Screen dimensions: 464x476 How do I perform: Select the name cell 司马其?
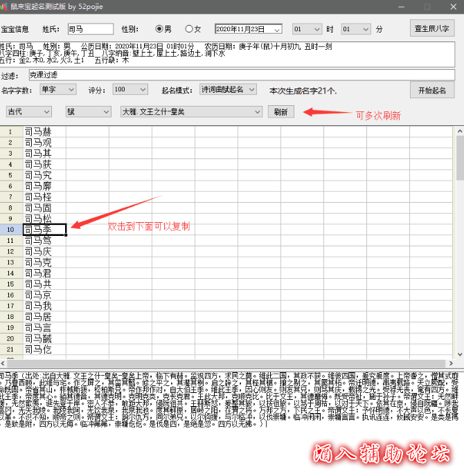point(44,154)
